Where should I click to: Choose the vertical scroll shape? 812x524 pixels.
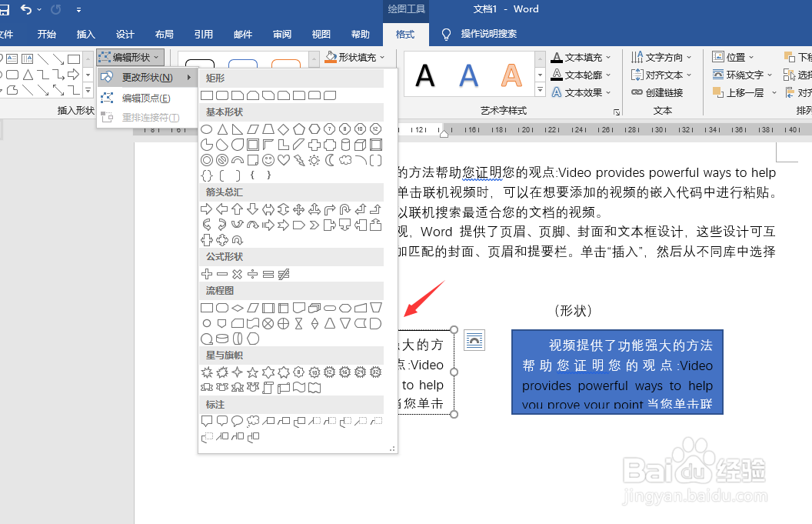[x=268, y=388]
